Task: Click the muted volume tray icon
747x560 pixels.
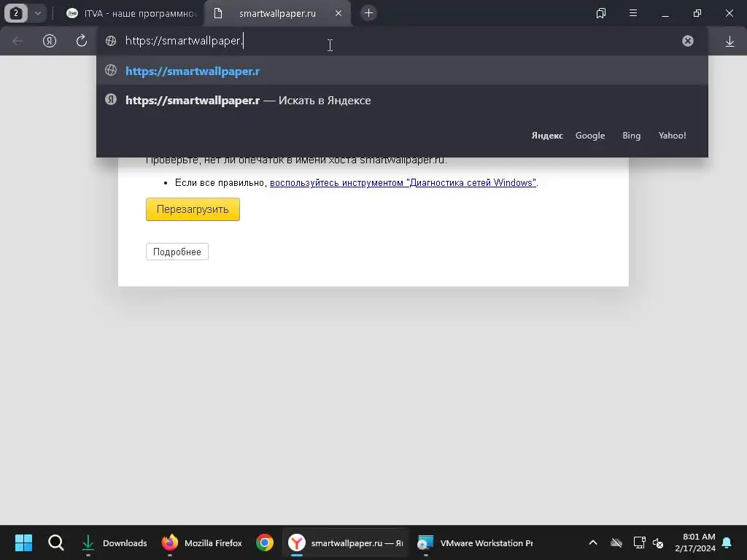Action: coord(658,542)
